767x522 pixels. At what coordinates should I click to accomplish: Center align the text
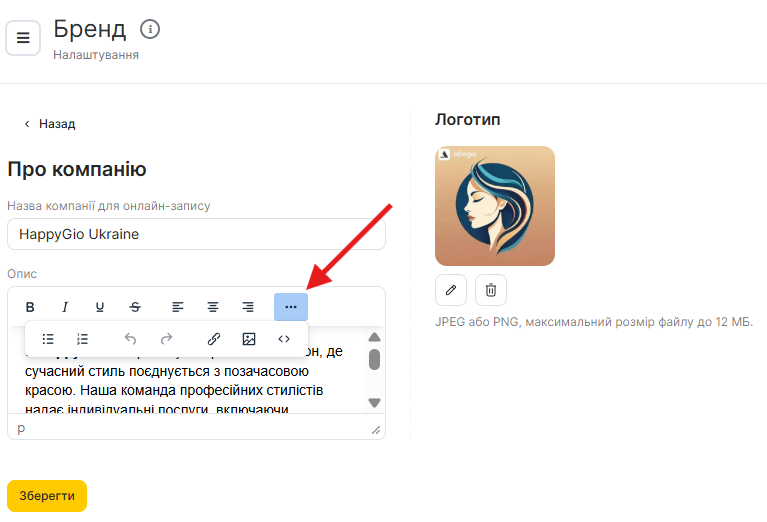(213, 307)
